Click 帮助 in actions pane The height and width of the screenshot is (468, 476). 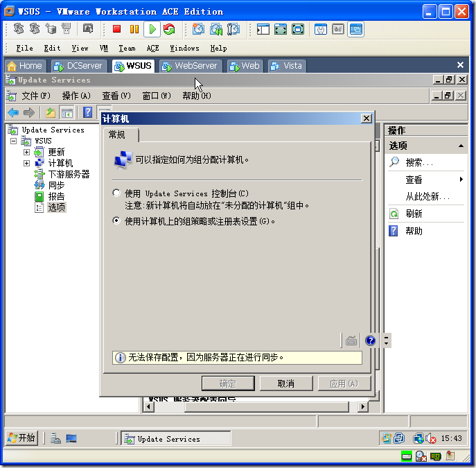414,231
